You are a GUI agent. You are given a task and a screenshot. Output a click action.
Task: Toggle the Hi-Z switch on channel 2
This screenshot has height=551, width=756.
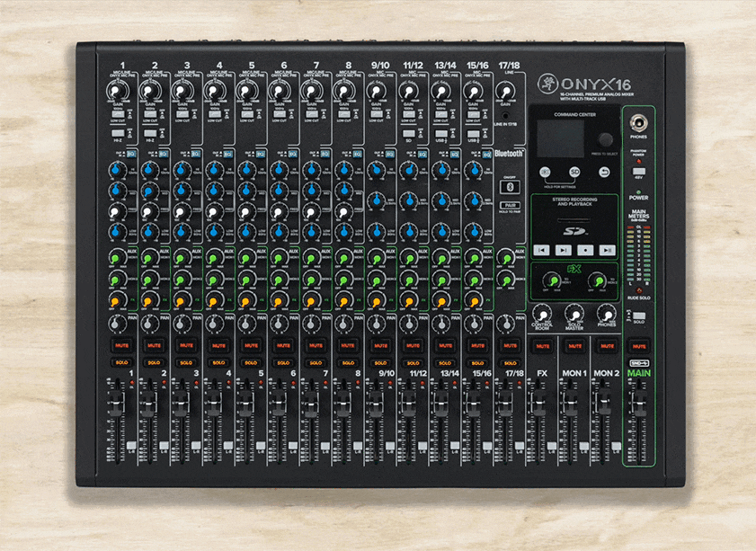tap(150, 133)
